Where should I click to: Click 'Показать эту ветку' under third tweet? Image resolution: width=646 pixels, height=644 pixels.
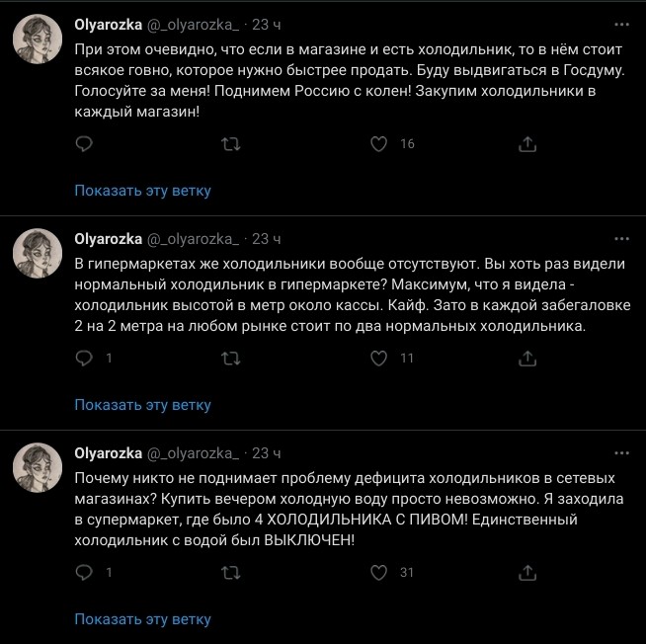143,619
